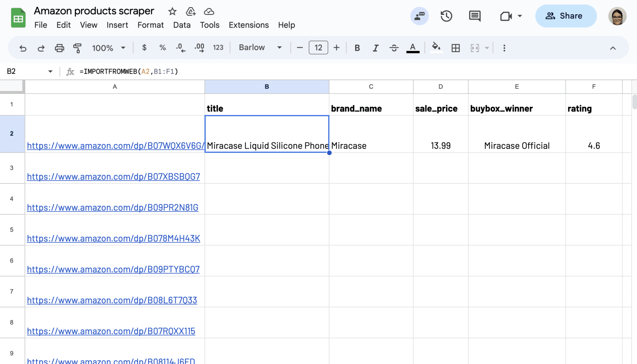637x364 pixels.
Task: Click the Share button
Action: [x=566, y=16]
